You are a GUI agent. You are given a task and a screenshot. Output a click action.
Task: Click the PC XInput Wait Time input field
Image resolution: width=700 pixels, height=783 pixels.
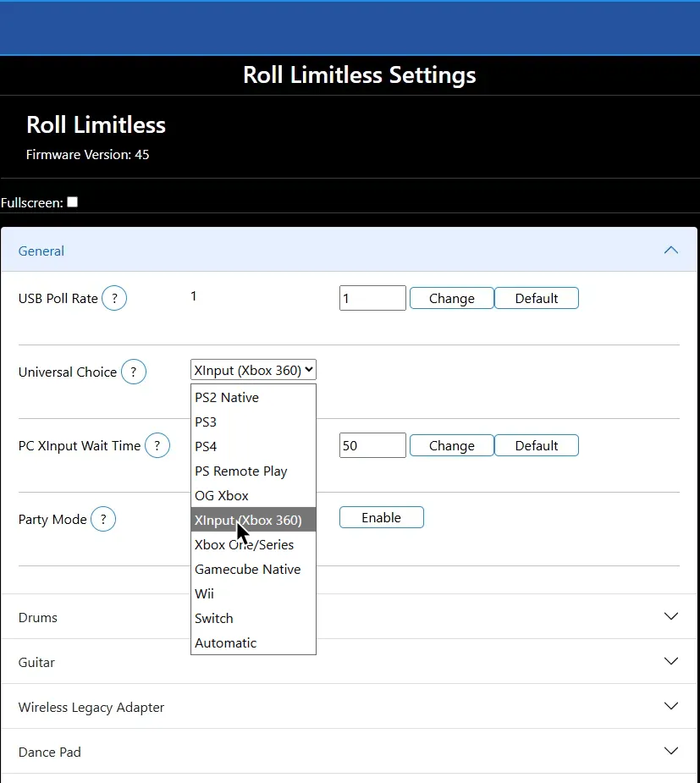coord(372,444)
